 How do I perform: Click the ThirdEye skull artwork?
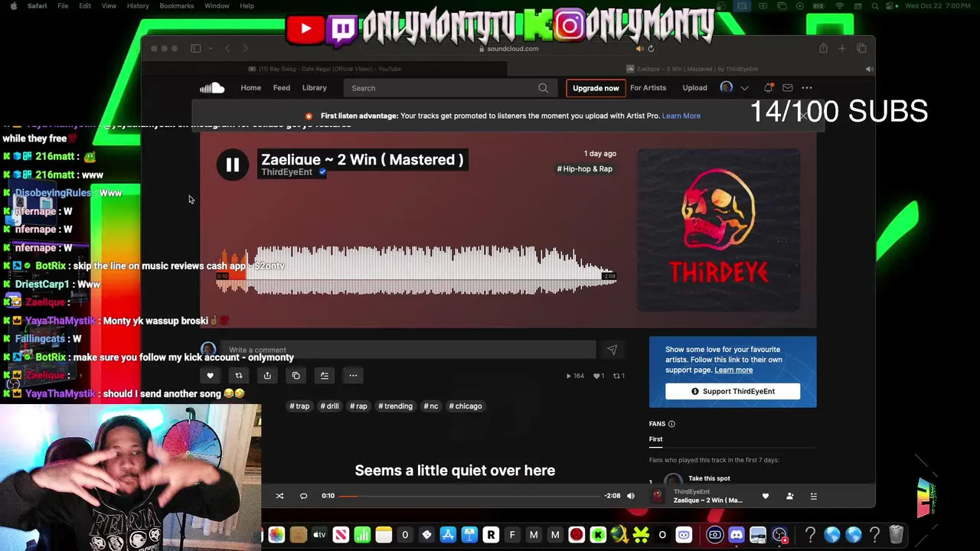tap(719, 230)
